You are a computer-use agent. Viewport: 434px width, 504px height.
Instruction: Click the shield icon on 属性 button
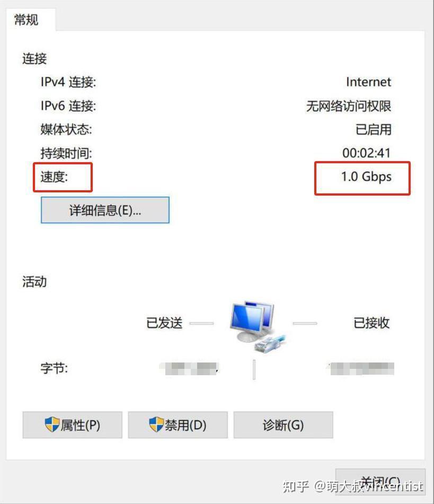coord(52,425)
